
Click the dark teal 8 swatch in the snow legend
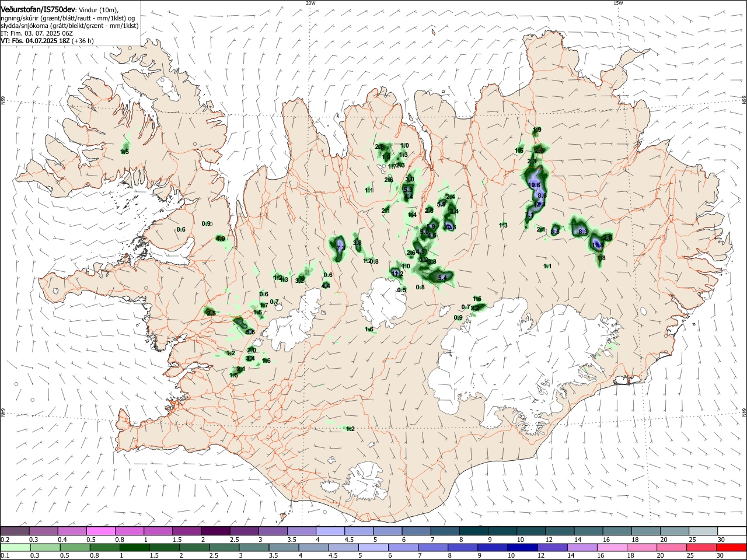click(x=474, y=531)
